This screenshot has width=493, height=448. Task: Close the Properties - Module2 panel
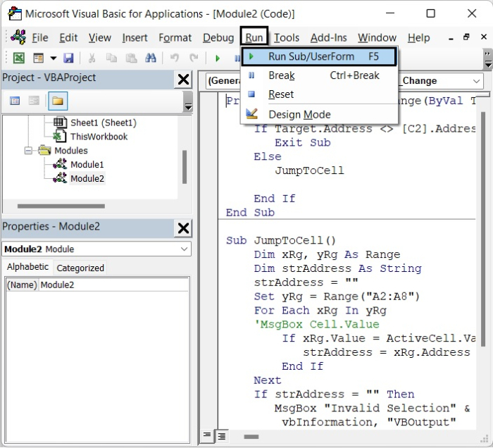tap(183, 228)
